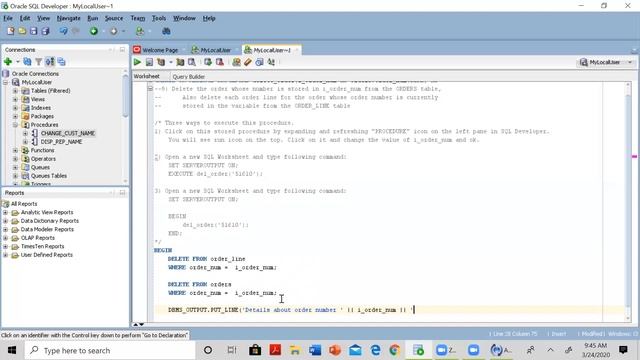Select Queues Tables in the tree
The image size is (640, 360).
[x=49, y=176]
